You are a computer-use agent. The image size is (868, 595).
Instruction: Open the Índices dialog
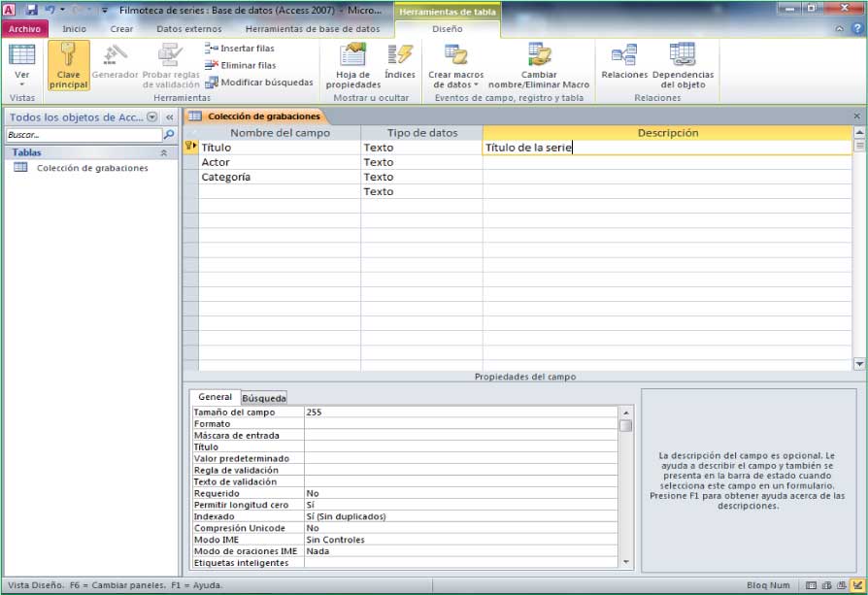point(399,60)
